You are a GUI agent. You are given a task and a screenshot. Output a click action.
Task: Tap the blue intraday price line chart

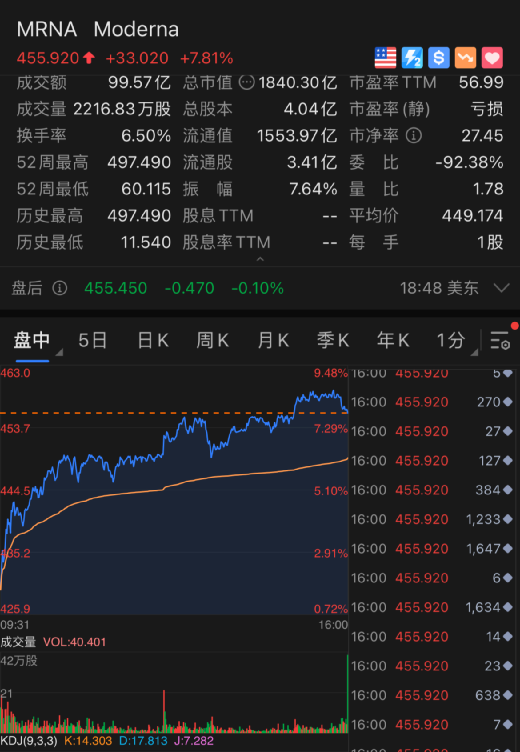(x=174, y=490)
